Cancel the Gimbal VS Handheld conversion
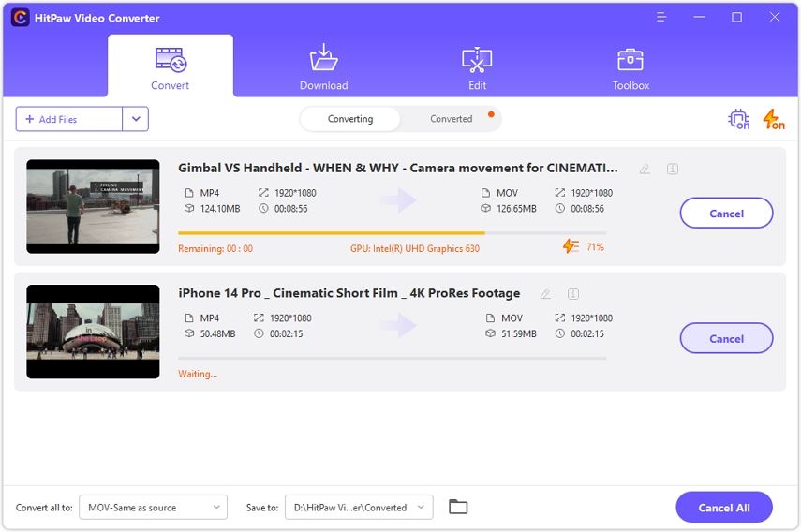Image resolution: width=801 pixels, height=532 pixels. tap(726, 213)
